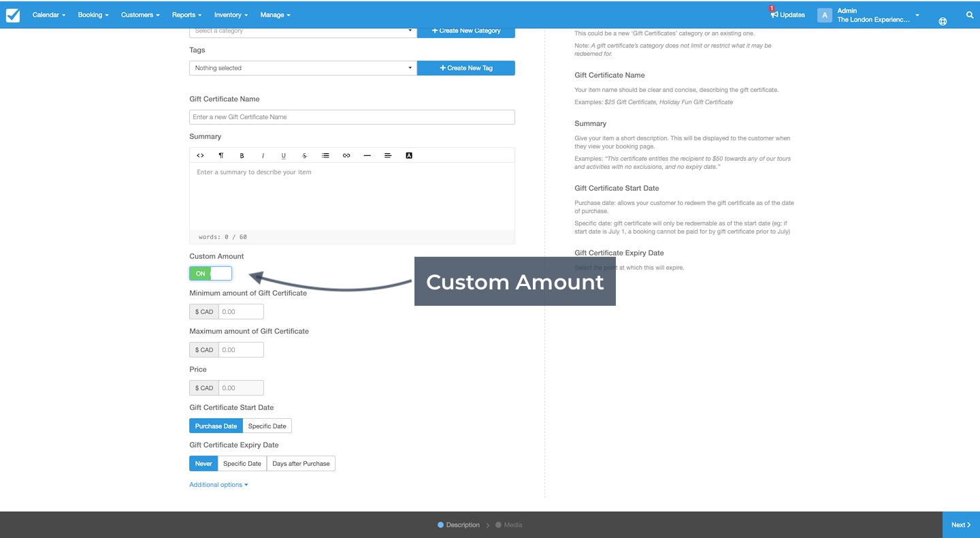Go to Description step in footer
The width and height of the screenshot is (980, 538).
click(459, 525)
